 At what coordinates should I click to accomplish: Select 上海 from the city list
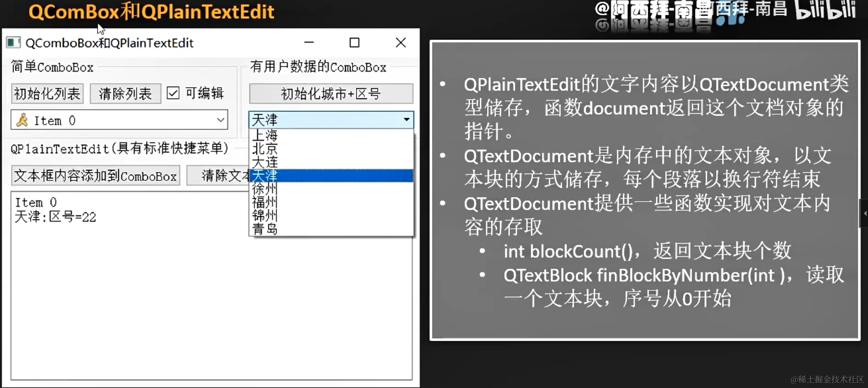point(331,135)
